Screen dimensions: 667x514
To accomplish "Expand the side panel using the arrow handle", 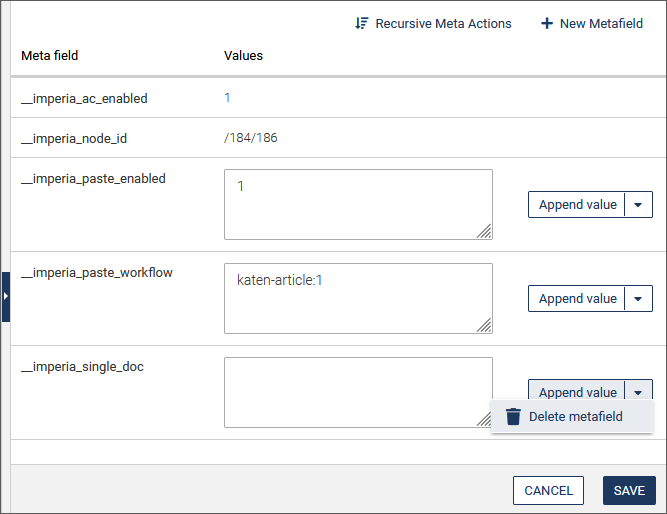I will pyautogui.click(x=6, y=297).
